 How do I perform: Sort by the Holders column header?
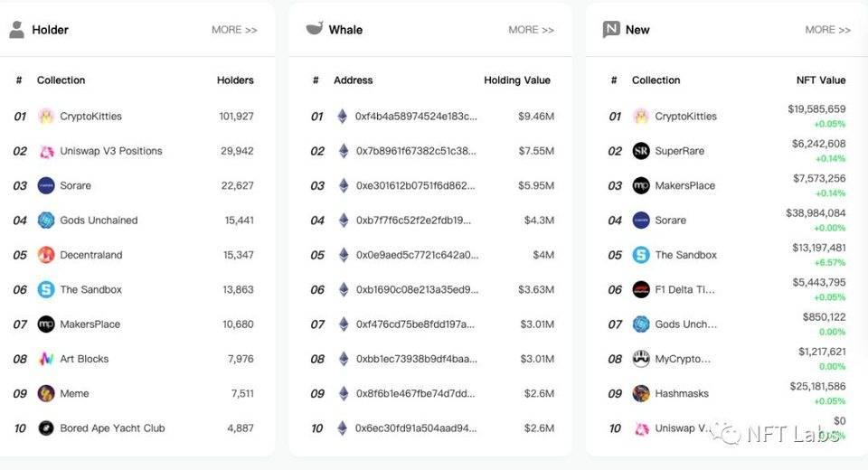[235, 80]
